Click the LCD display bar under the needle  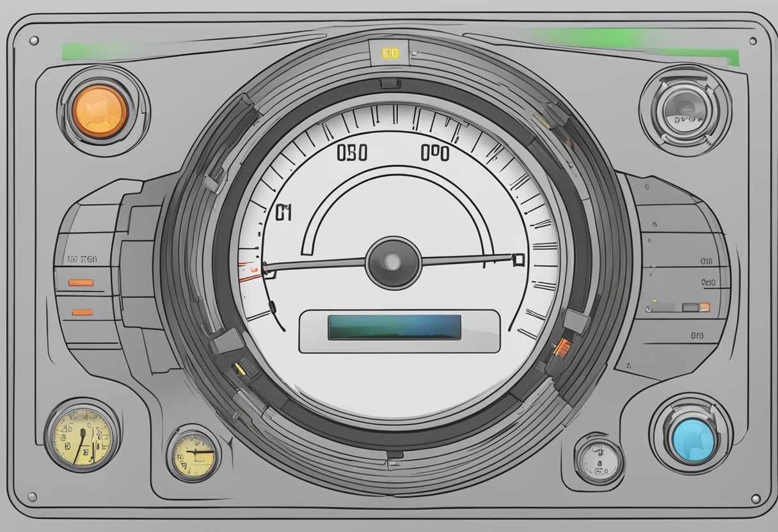coord(394,327)
